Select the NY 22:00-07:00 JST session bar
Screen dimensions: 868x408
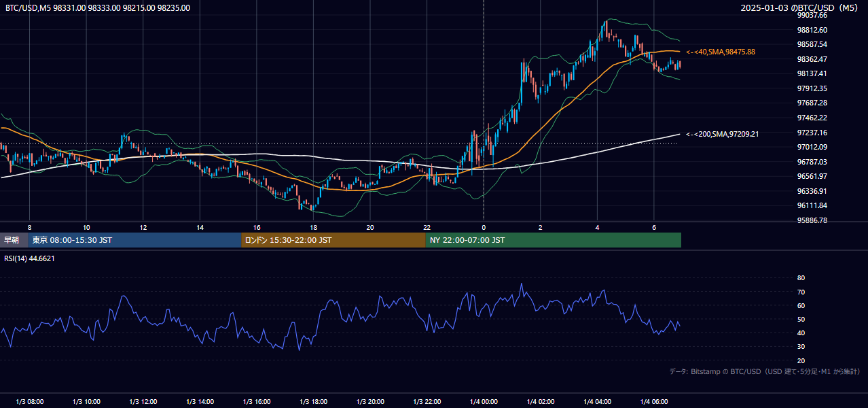[554, 240]
